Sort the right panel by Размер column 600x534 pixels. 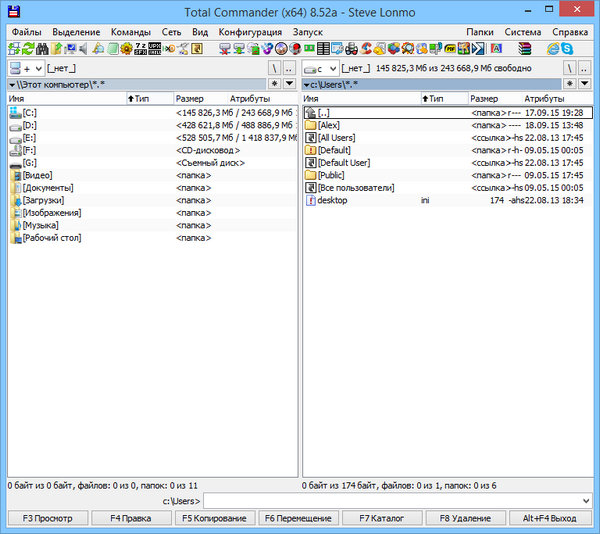(484, 99)
